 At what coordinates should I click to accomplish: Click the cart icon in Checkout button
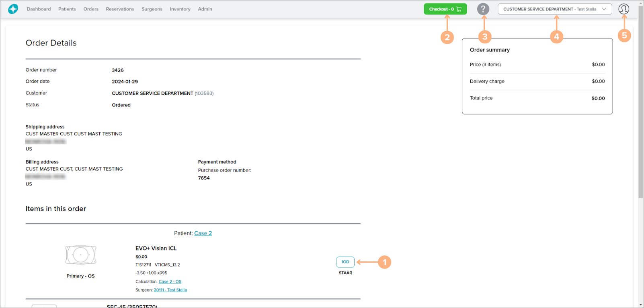[x=459, y=9]
